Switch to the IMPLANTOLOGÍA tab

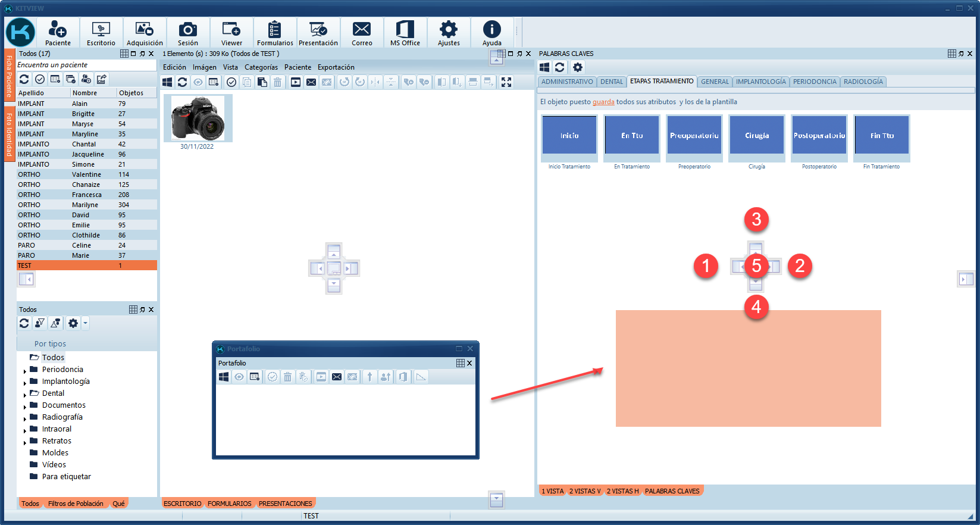(x=760, y=82)
